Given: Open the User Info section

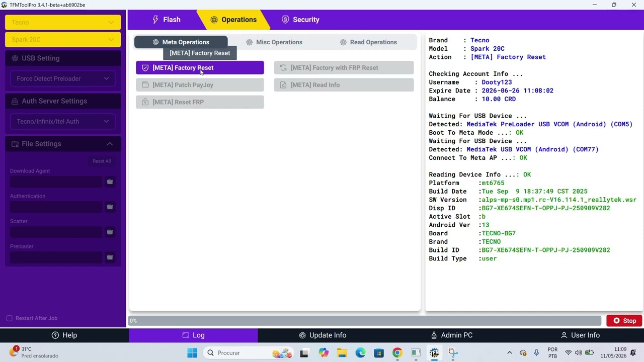Looking at the screenshot, I should click(580, 335).
